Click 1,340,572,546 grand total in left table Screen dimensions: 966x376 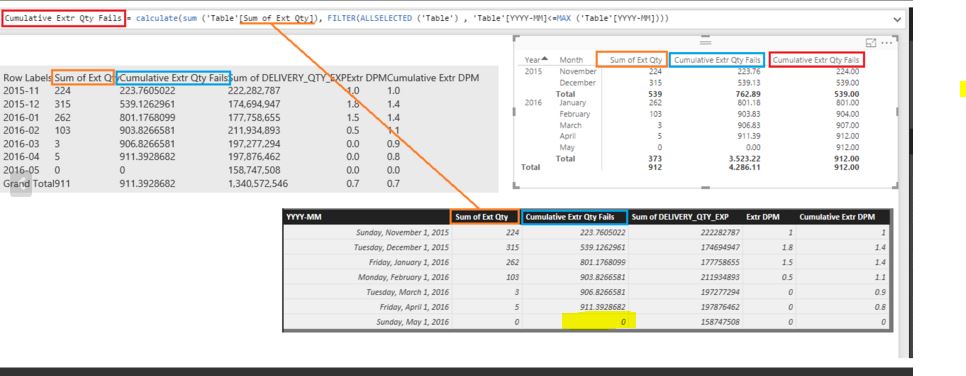(x=259, y=184)
